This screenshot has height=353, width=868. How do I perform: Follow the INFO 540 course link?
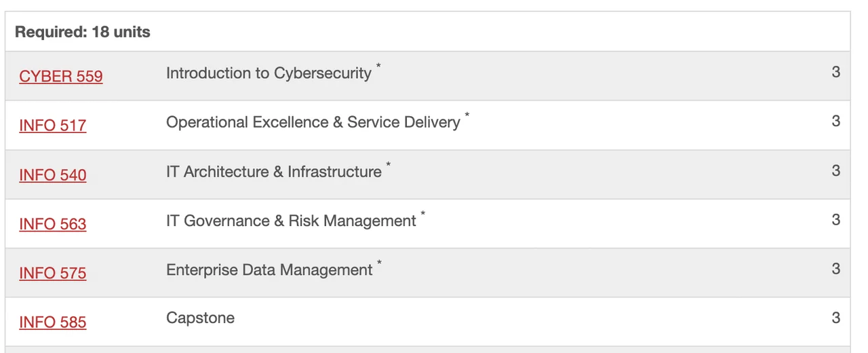pyautogui.click(x=53, y=175)
